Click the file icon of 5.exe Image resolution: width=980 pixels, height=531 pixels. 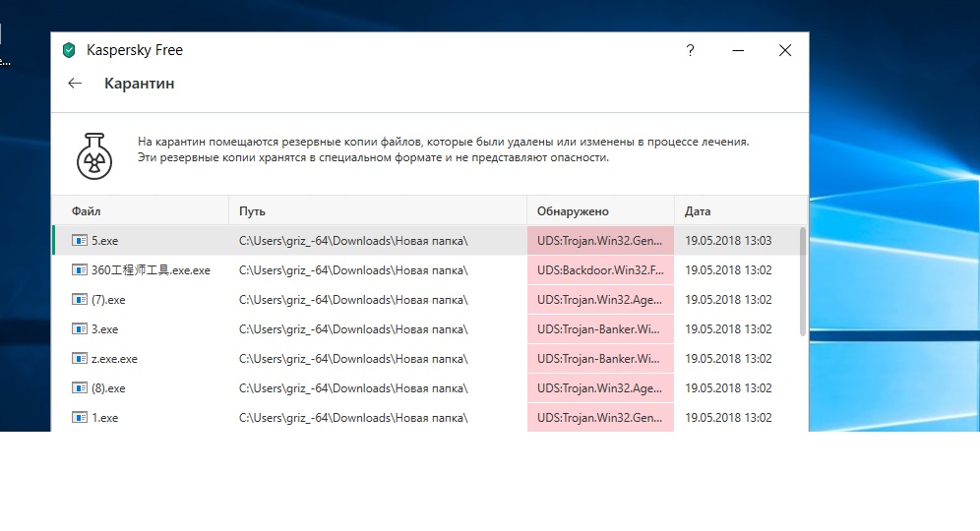80,240
